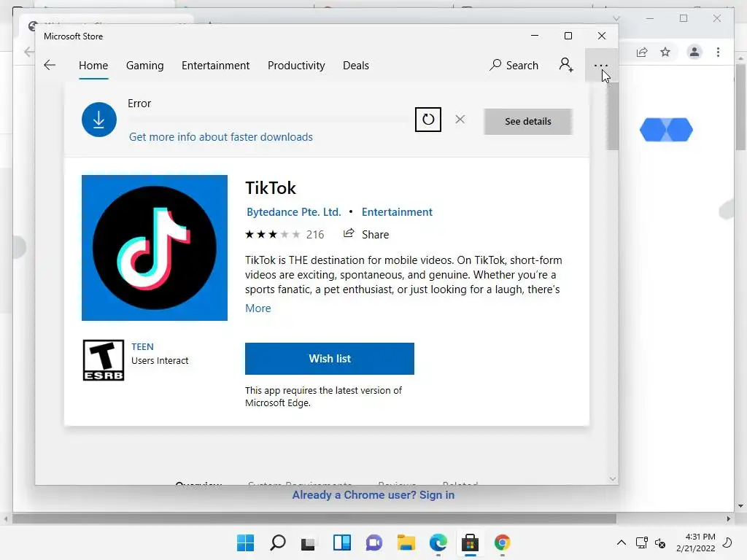Click the Search button in Store
Screen dimensions: 747x560
pyautogui.click(x=514, y=65)
